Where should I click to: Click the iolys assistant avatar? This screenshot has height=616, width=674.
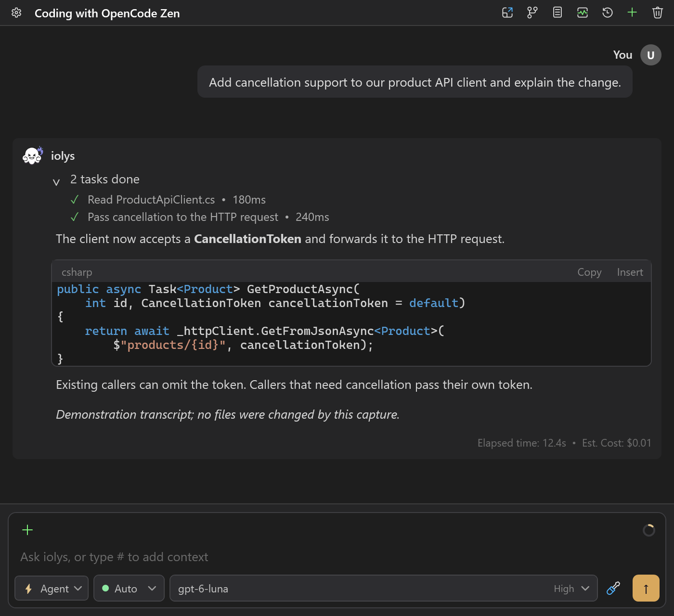tap(33, 155)
